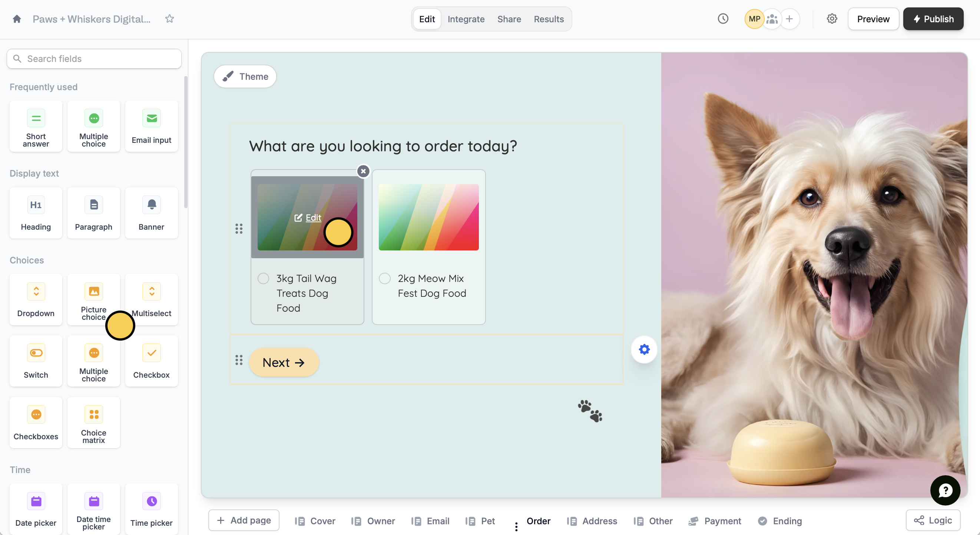Switch to the Integrate tab
The height and width of the screenshot is (535, 980).
pyautogui.click(x=466, y=19)
